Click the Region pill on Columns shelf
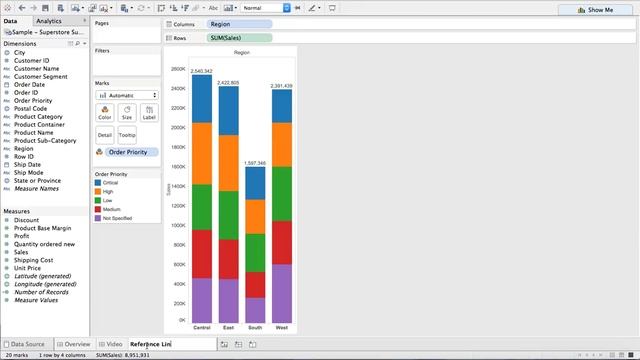This screenshot has height=360, width=640. click(x=239, y=24)
